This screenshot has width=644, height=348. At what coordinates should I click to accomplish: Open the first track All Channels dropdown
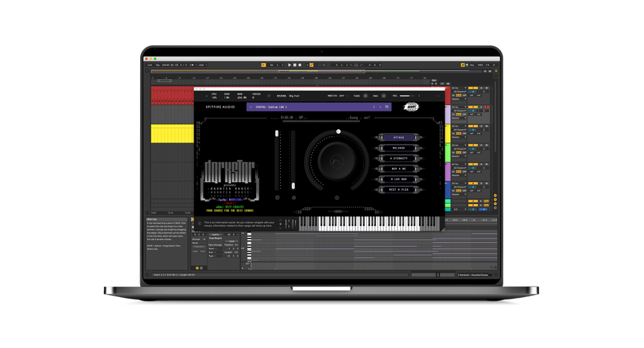pos(459,92)
